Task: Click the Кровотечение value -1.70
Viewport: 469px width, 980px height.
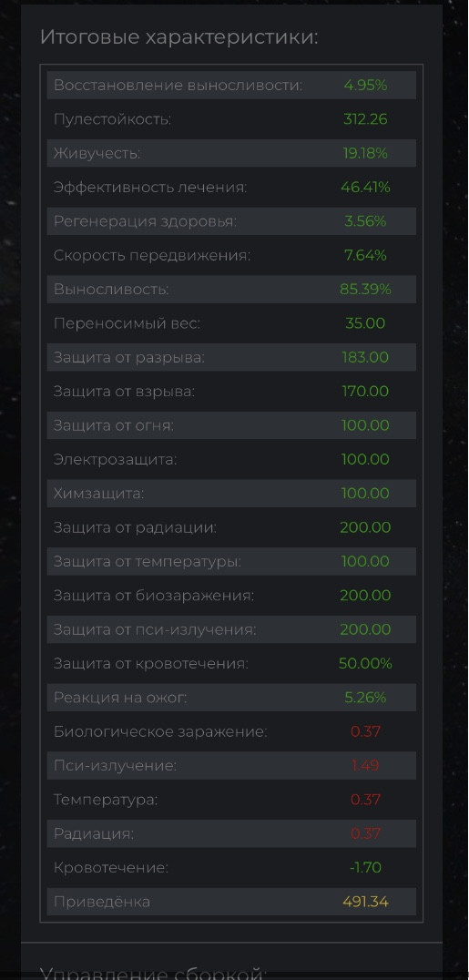Action: click(365, 867)
